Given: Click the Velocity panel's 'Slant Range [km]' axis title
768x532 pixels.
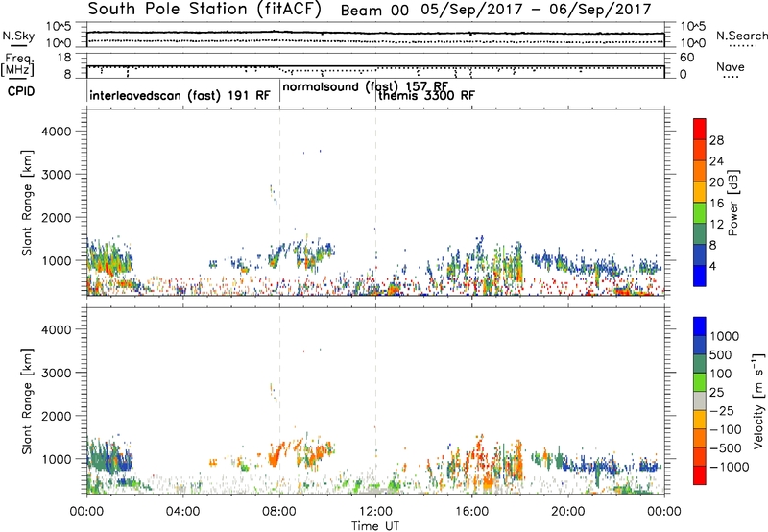Looking at the screenshot, I should pyautogui.click(x=26, y=401).
